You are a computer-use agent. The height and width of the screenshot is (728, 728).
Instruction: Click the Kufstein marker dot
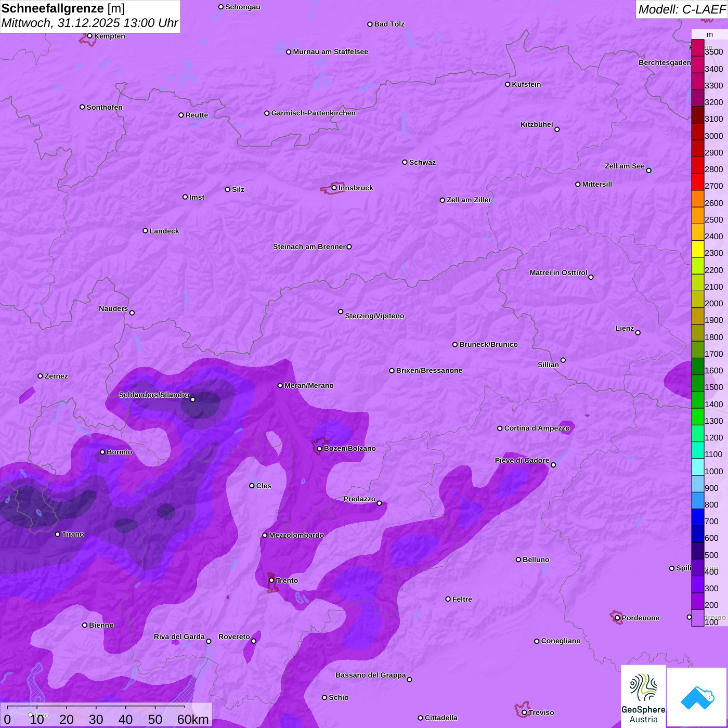click(508, 84)
